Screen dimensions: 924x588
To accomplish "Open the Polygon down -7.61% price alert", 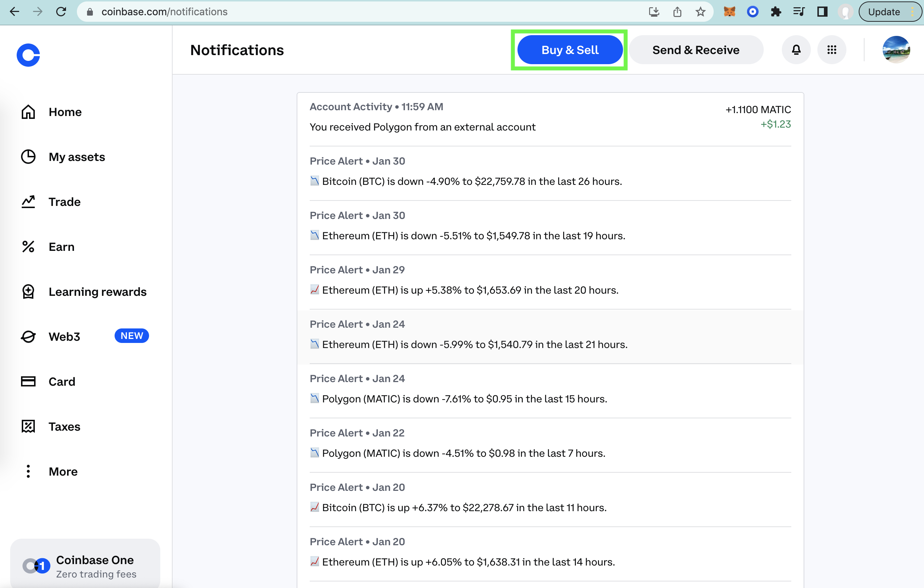I will point(550,391).
